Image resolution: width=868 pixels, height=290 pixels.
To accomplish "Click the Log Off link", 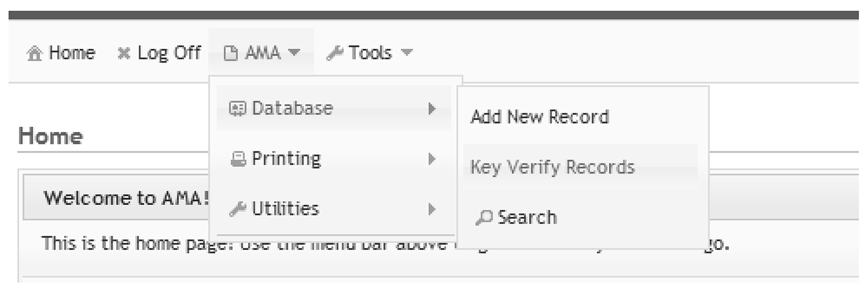I will coord(169,53).
